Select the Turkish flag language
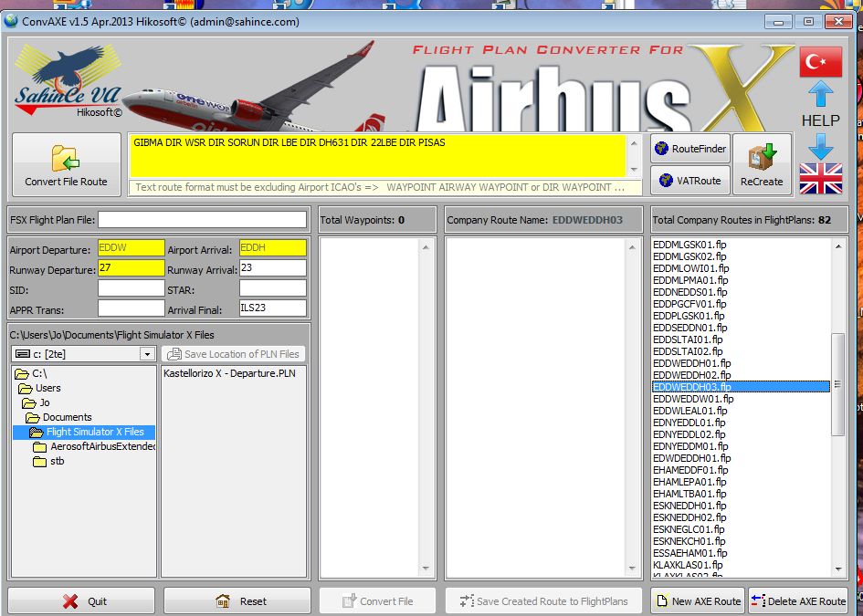 821,62
